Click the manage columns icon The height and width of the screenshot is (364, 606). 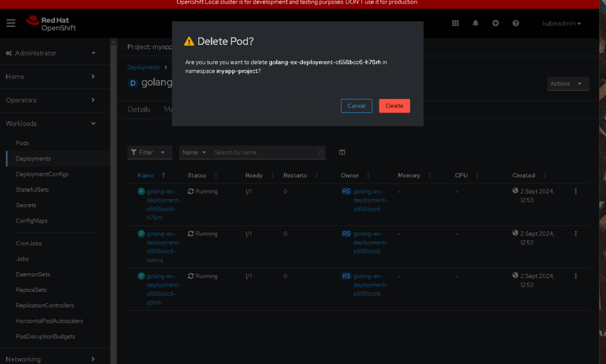click(x=342, y=152)
